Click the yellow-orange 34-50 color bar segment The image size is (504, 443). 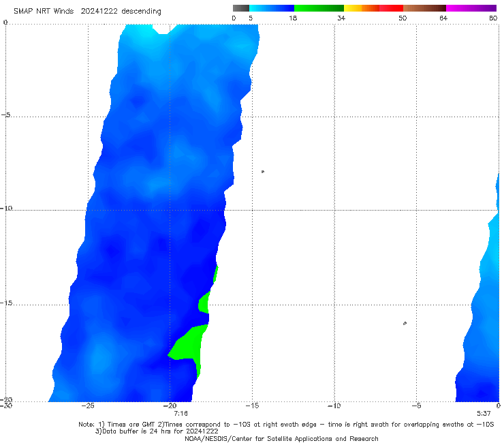(373, 8)
